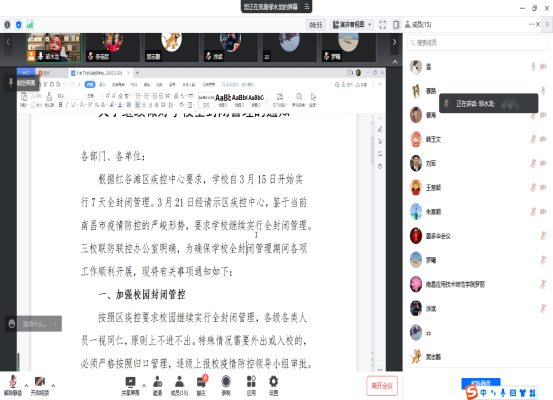Open the chat with unread messages
The width and height of the screenshot is (553, 400).
tap(201, 386)
